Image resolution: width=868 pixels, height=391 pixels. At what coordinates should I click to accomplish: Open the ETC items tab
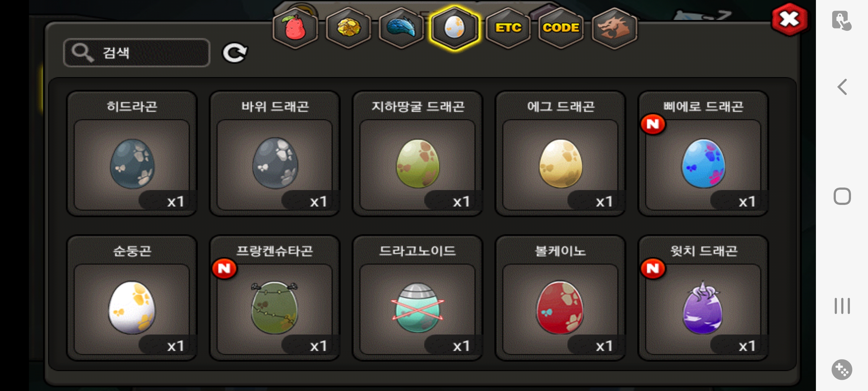508,28
